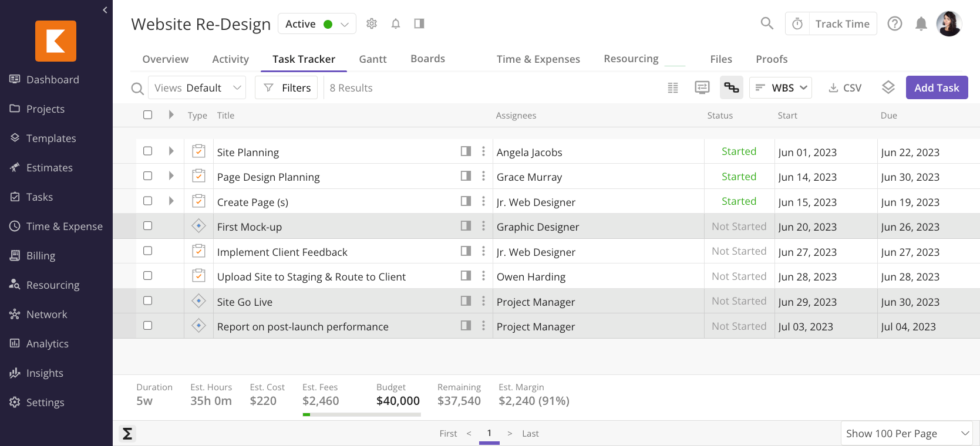The width and height of the screenshot is (980, 446).
Task: Open Show 100 Per Page selector
Action: coord(906,434)
